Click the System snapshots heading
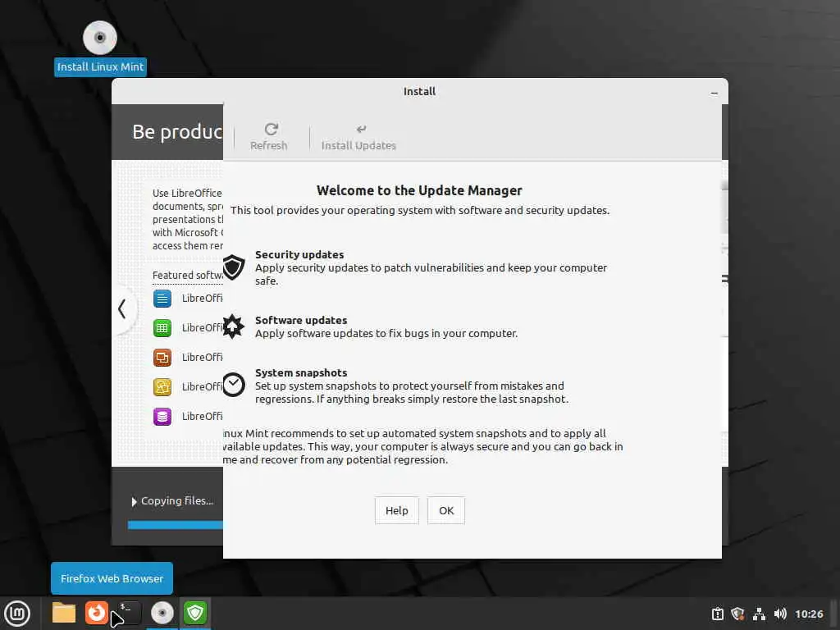 (301, 373)
